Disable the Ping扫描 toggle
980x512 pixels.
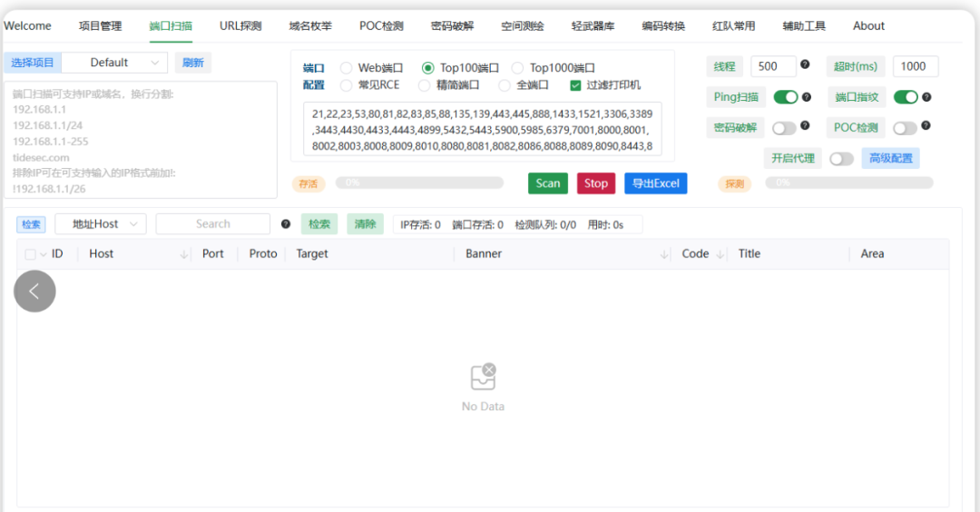point(786,97)
